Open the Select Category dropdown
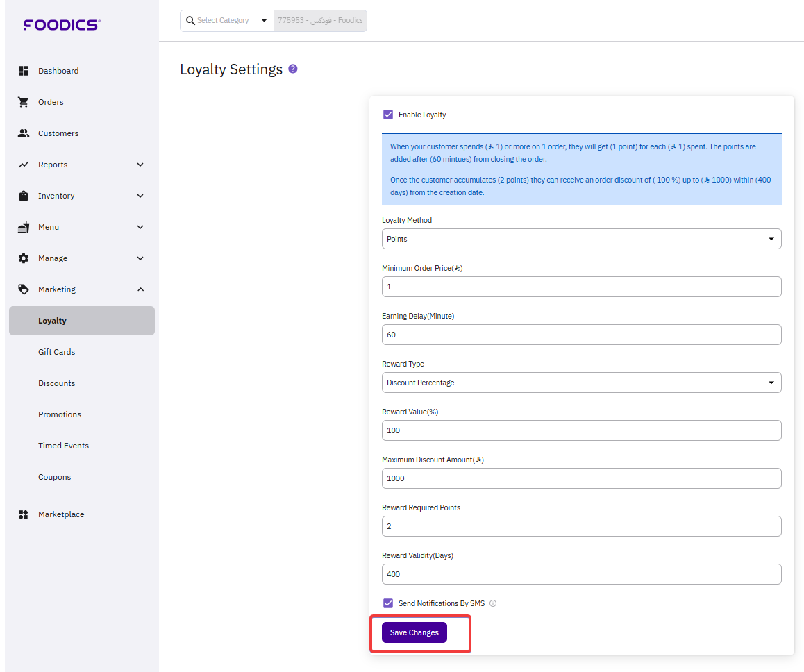Image resolution: width=804 pixels, height=672 pixels. (x=226, y=21)
